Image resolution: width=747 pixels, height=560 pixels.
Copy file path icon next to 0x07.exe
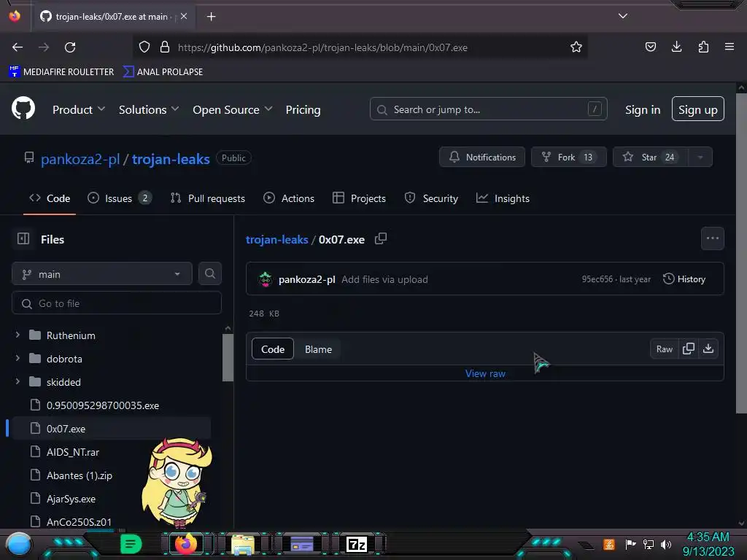click(381, 238)
